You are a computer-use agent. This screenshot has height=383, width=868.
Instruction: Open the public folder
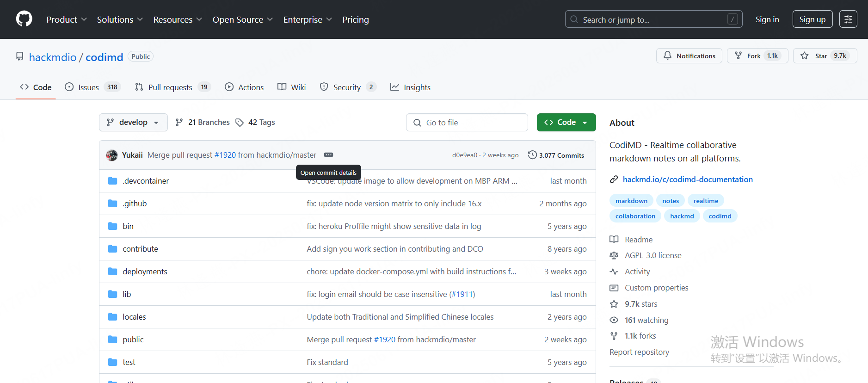click(x=133, y=340)
